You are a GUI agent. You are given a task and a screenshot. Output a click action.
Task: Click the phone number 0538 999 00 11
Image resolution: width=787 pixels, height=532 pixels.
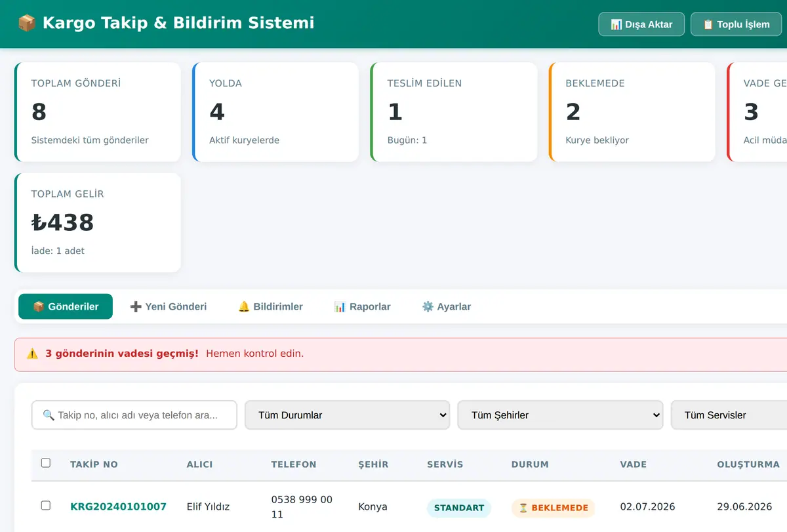coord(302,507)
